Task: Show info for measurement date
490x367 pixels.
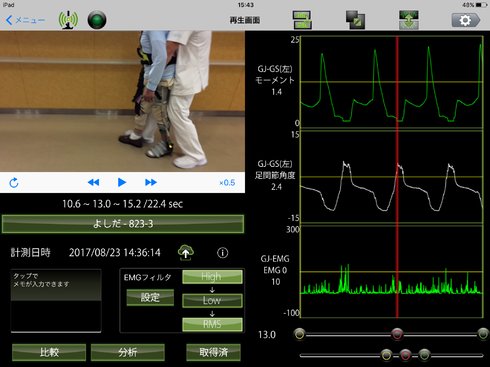Action: 223,253
